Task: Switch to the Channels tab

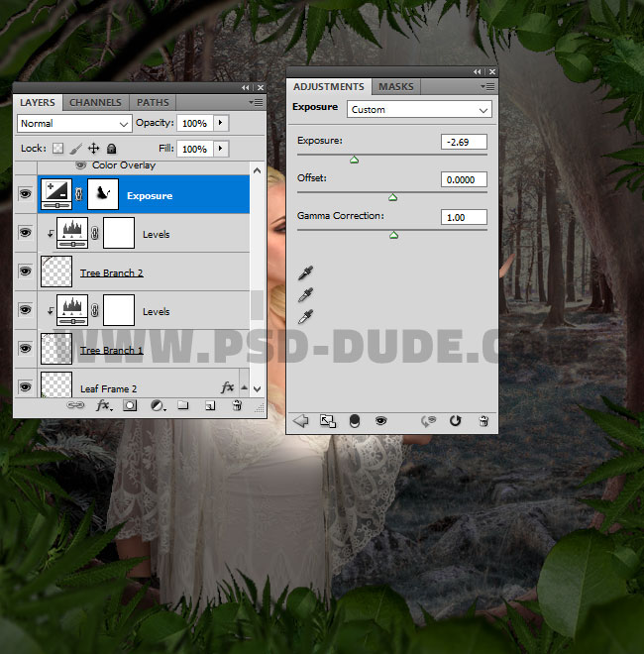Action: 95,103
